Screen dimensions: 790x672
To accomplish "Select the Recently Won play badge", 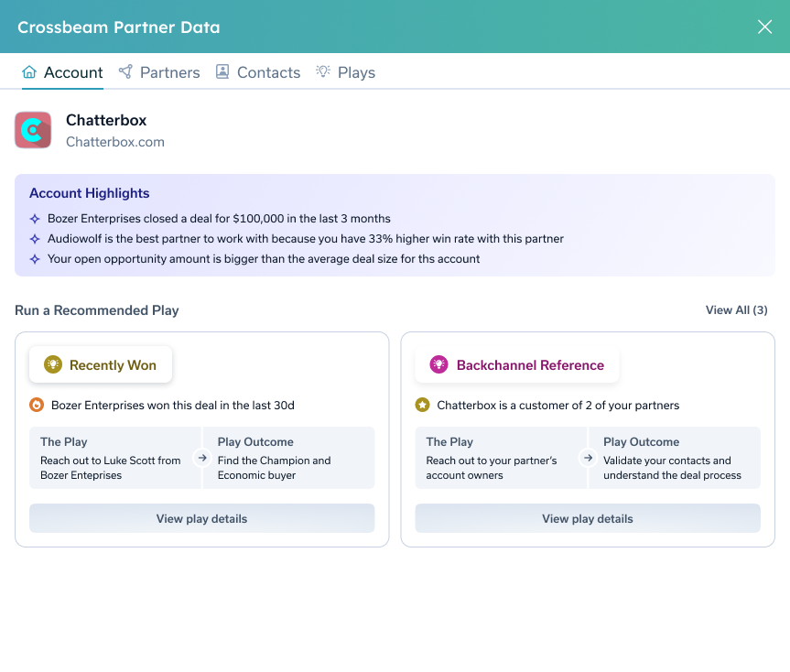I will (x=101, y=364).
